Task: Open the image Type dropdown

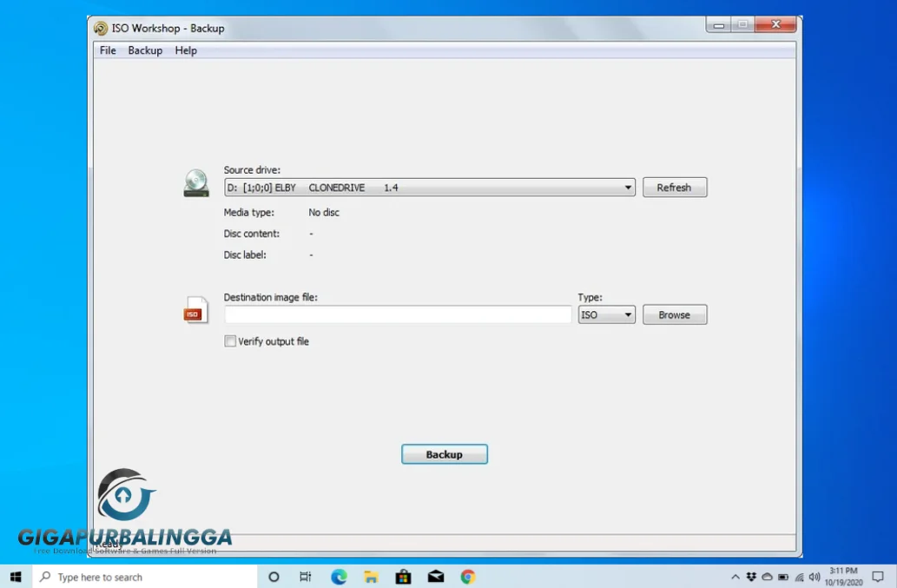Action: (x=628, y=315)
